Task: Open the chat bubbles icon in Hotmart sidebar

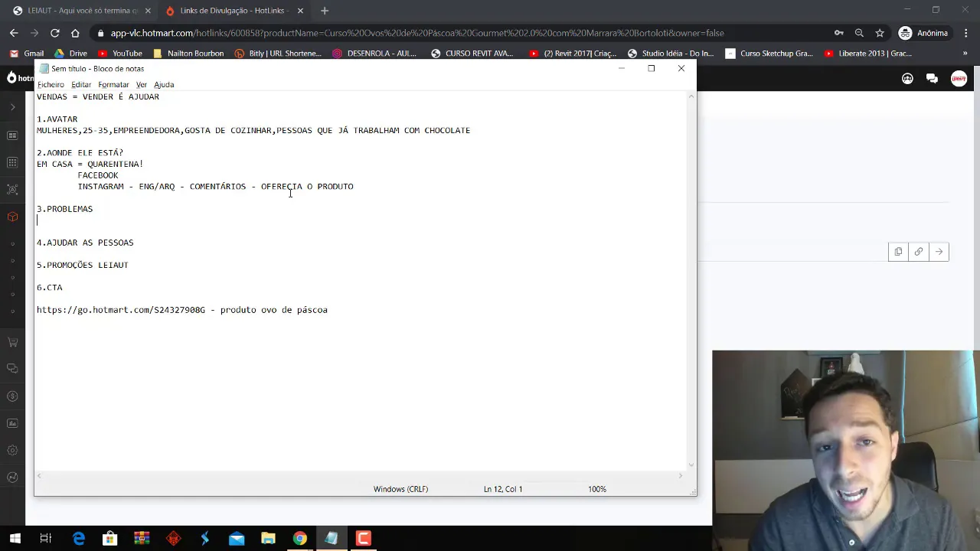Action: 12,369
